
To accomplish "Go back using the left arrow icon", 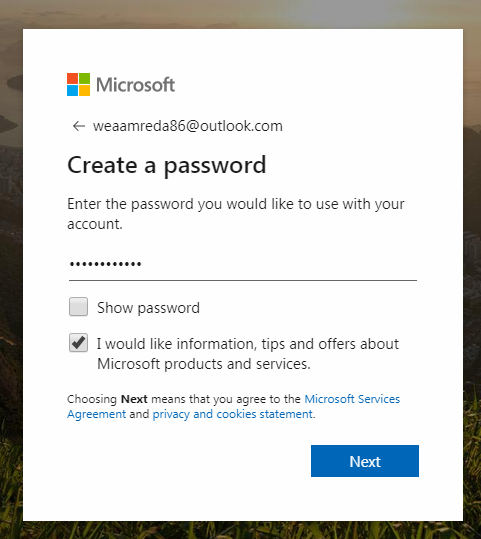I will coord(79,126).
